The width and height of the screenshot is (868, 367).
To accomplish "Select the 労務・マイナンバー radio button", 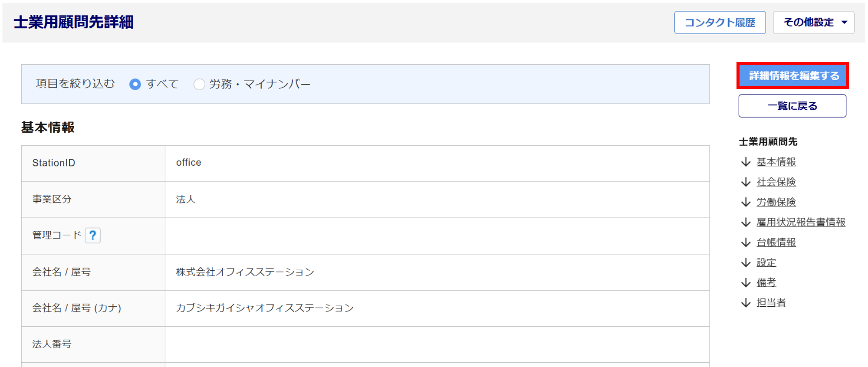I will 199,84.
